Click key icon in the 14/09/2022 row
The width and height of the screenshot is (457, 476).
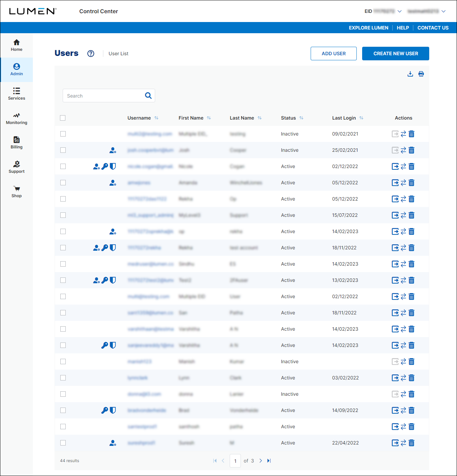(105, 410)
